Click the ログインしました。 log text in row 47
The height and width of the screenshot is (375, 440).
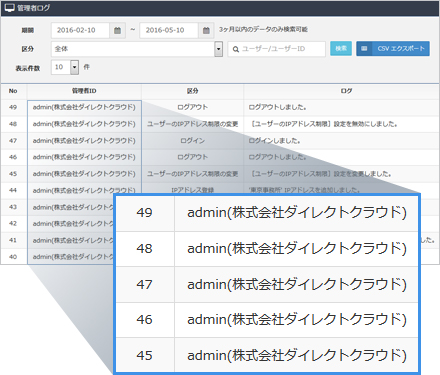pyautogui.click(x=274, y=141)
